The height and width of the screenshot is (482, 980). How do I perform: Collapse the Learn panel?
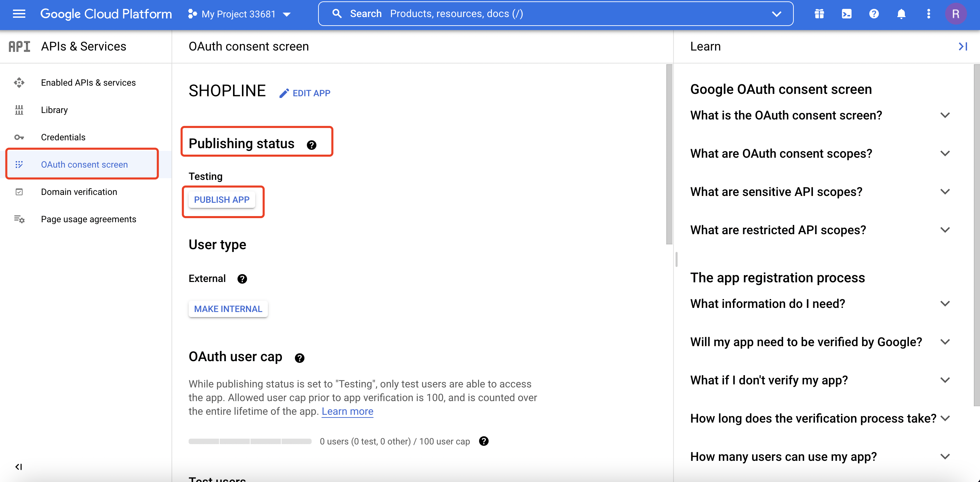pyautogui.click(x=962, y=46)
